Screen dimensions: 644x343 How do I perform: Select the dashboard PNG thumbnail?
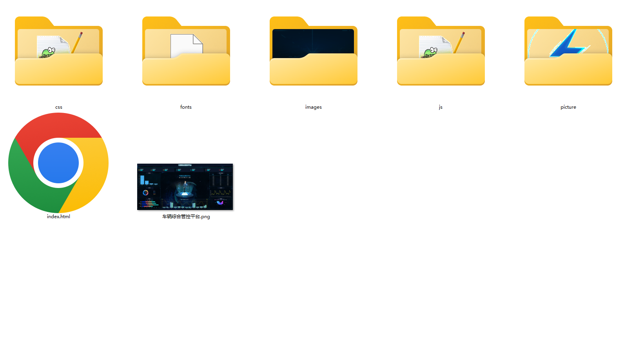[x=185, y=187]
